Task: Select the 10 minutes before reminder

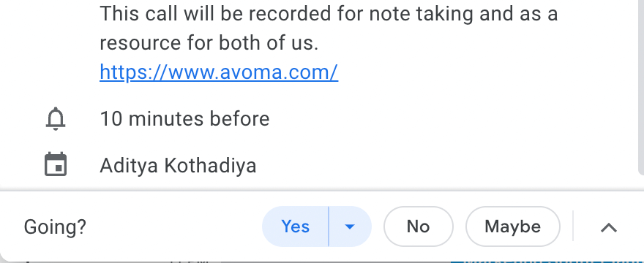Action: [x=184, y=119]
